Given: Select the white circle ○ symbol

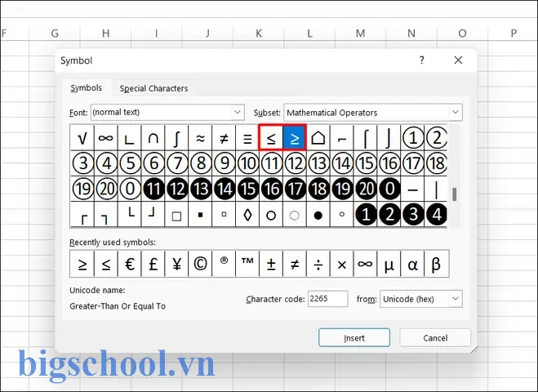Looking at the screenshot, I should pyautogui.click(x=271, y=215).
